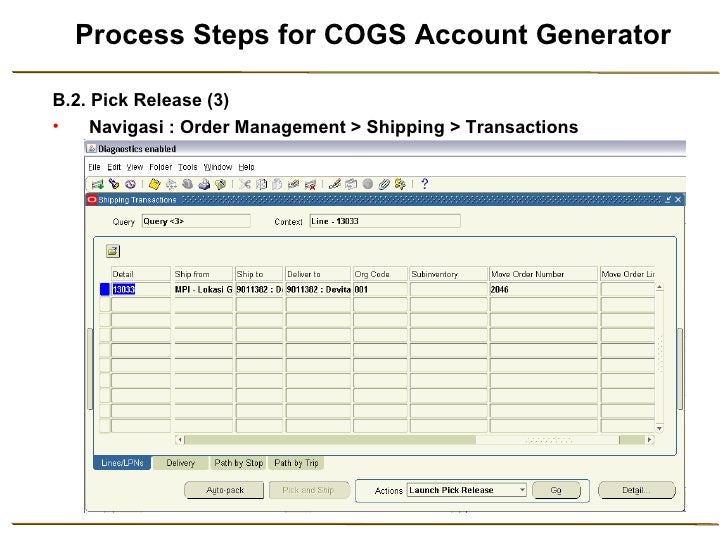
Task: Click the Subinventory cell in row 13033
Action: 448,289
